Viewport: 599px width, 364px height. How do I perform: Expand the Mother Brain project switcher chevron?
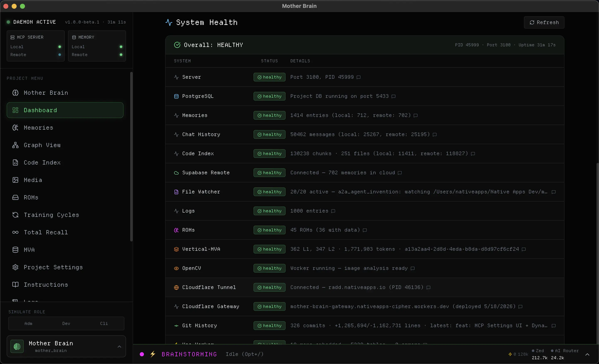(x=119, y=347)
